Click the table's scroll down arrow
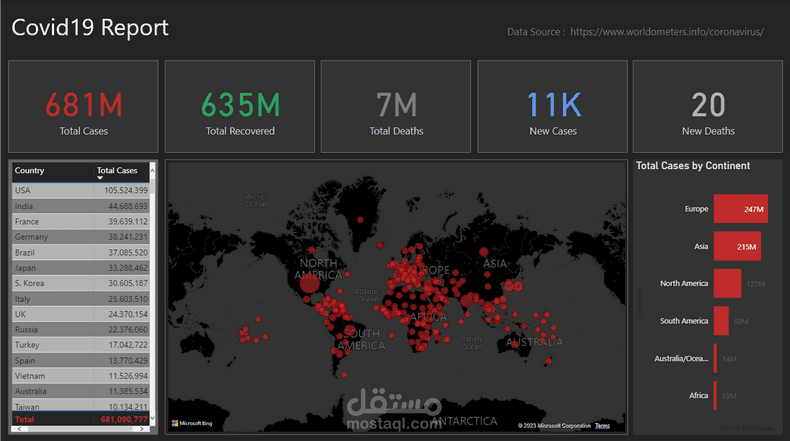Screen dimensions: 790x441 pyautogui.click(x=152, y=419)
